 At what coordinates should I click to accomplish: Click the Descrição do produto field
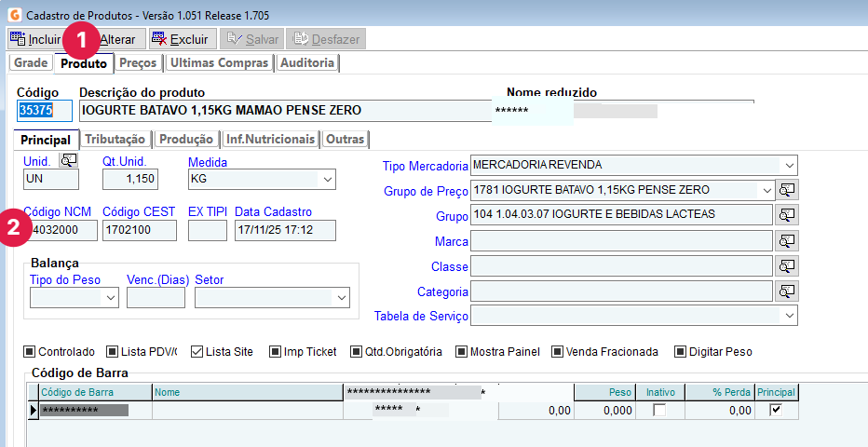point(285,111)
